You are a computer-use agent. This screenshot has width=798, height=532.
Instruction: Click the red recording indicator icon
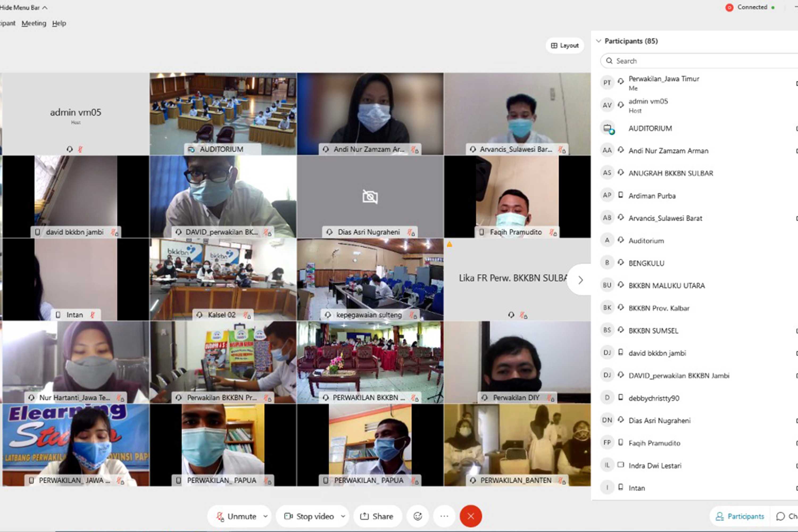(729, 7)
